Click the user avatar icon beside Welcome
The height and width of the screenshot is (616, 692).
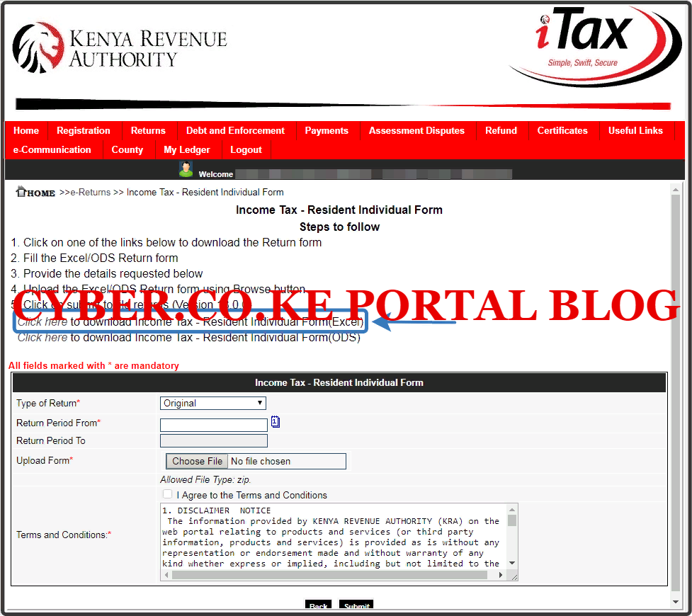(186, 169)
